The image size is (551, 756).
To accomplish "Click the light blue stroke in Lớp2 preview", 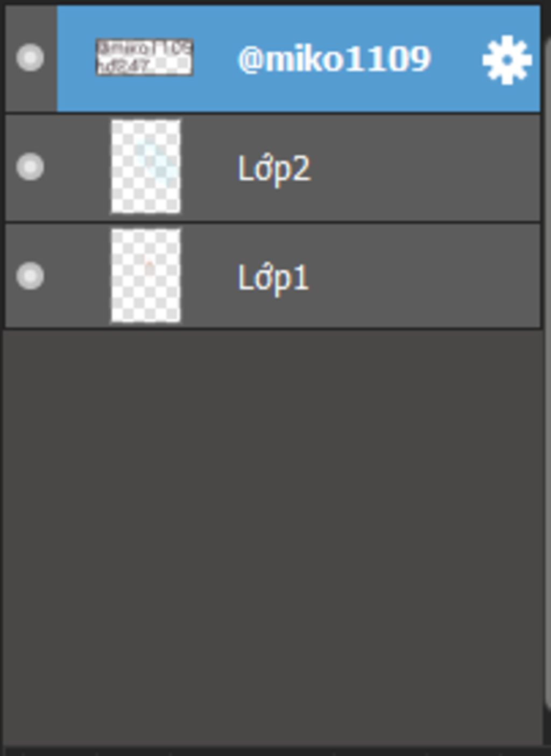I will pyautogui.click(x=156, y=162).
